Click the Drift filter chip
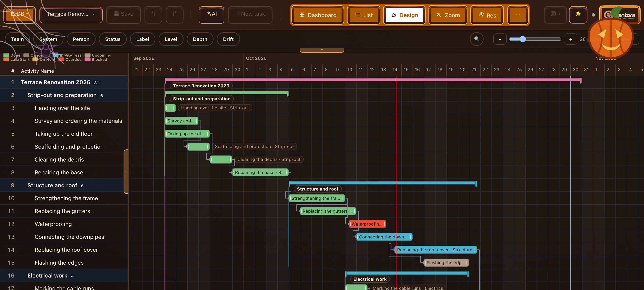The width and height of the screenshot is (644, 290). 228,39
